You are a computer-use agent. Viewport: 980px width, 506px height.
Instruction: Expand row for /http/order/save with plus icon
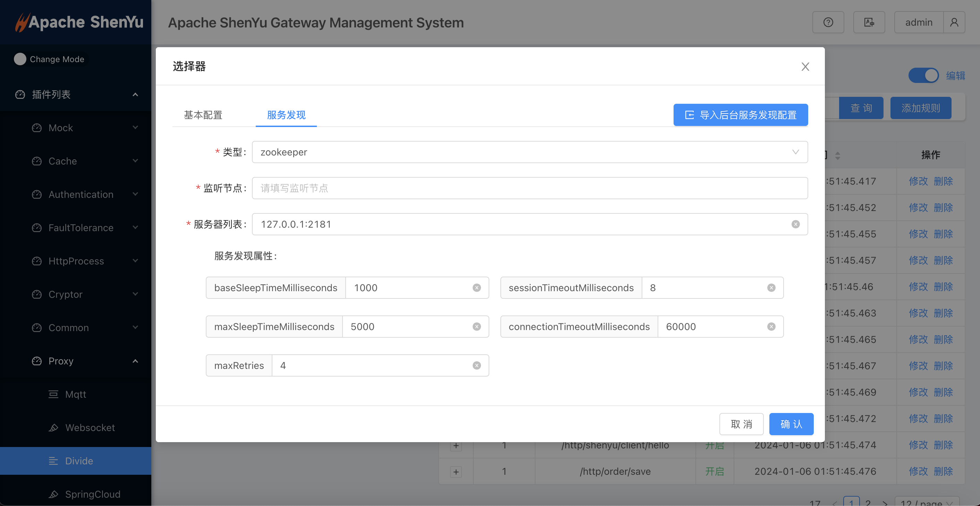coord(456,472)
